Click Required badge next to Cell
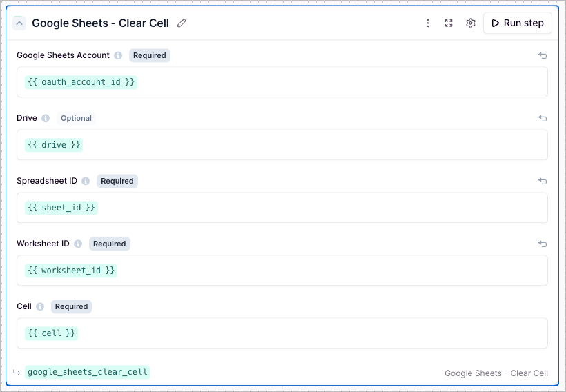566x392 pixels. 71,307
